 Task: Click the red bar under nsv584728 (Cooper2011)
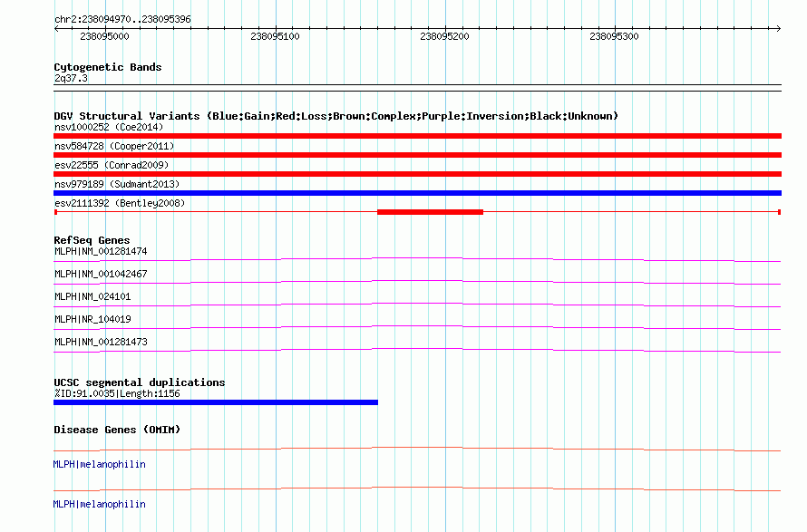tap(417, 155)
